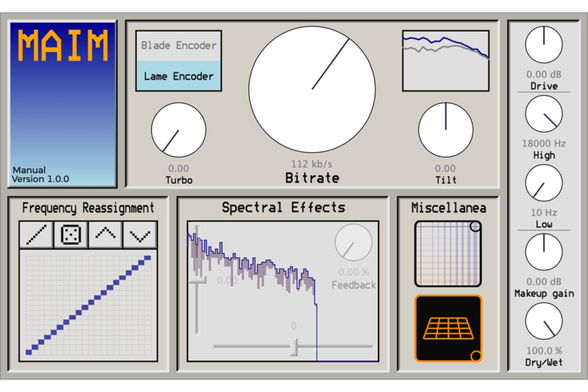Click the Feedback knob in Spectral Effects
The height and width of the screenshot is (392, 588).
coord(354,243)
